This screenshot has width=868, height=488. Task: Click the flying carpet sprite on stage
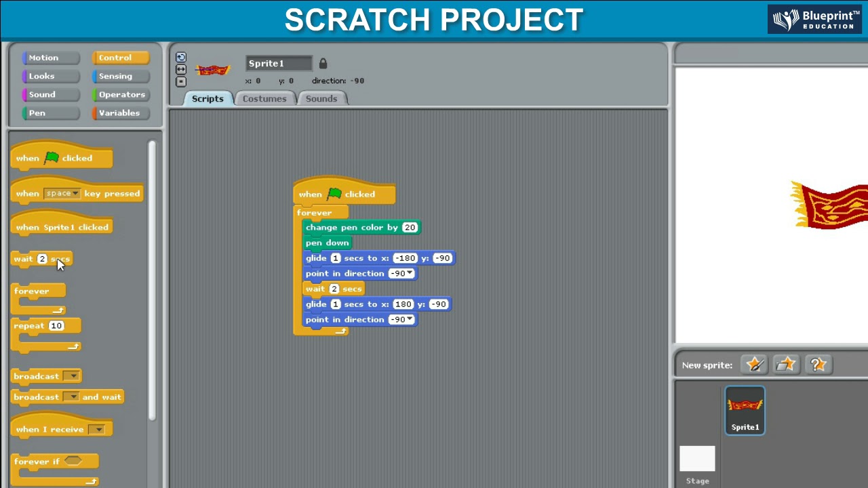point(829,205)
